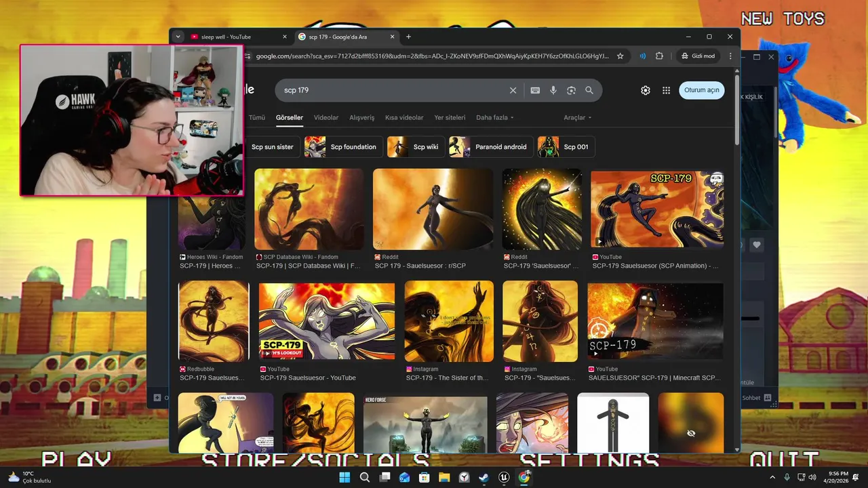Click the google.com address bar URL
Viewport: 868px width, 488px height.
[433, 56]
